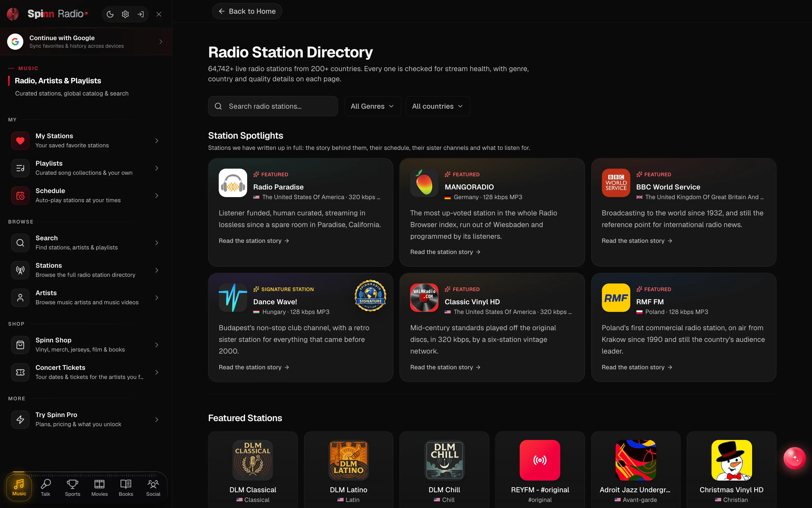The width and height of the screenshot is (812, 508).
Task: Open Schedule calendar icon
Action: click(x=21, y=196)
